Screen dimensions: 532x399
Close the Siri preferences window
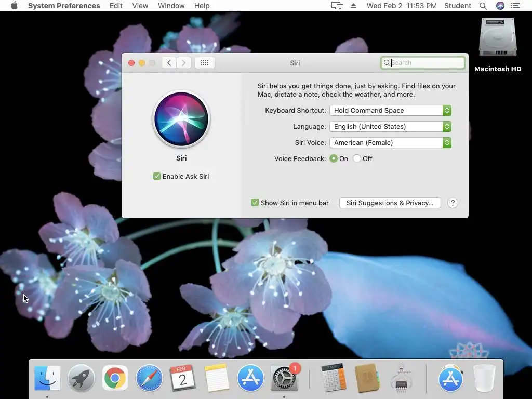131,63
